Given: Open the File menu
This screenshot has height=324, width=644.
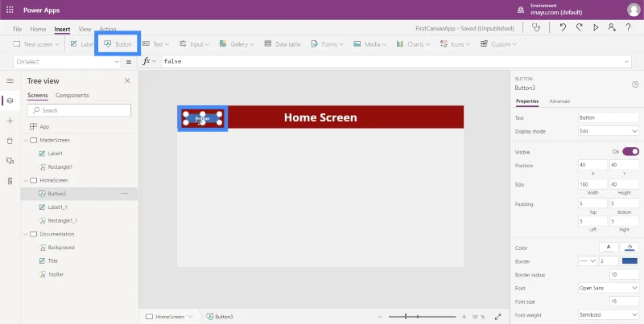Looking at the screenshot, I should click(x=17, y=29).
